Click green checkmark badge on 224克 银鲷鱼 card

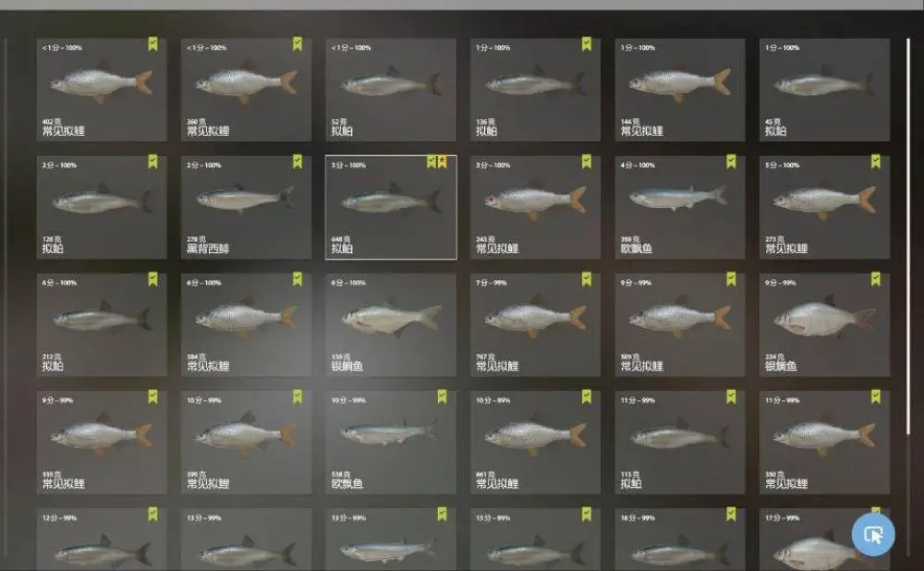tap(876, 279)
